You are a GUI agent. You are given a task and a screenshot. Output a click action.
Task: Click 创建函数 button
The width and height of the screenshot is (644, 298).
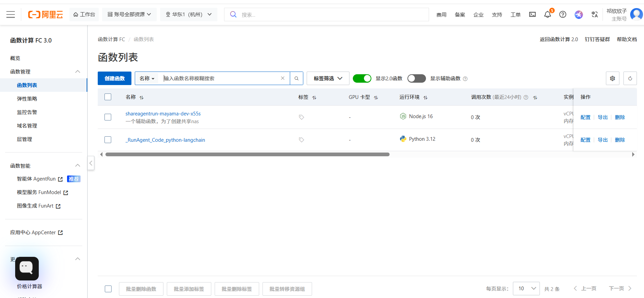click(115, 78)
